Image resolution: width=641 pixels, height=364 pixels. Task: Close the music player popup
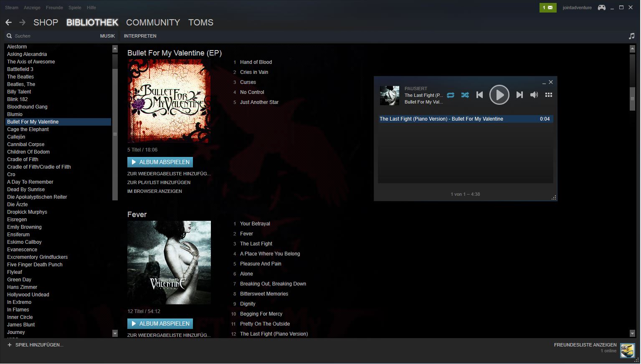click(x=551, y=82)
